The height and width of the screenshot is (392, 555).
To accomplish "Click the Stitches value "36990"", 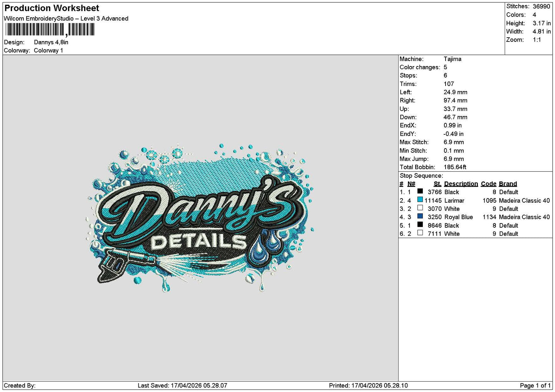I will pos(541,7).
